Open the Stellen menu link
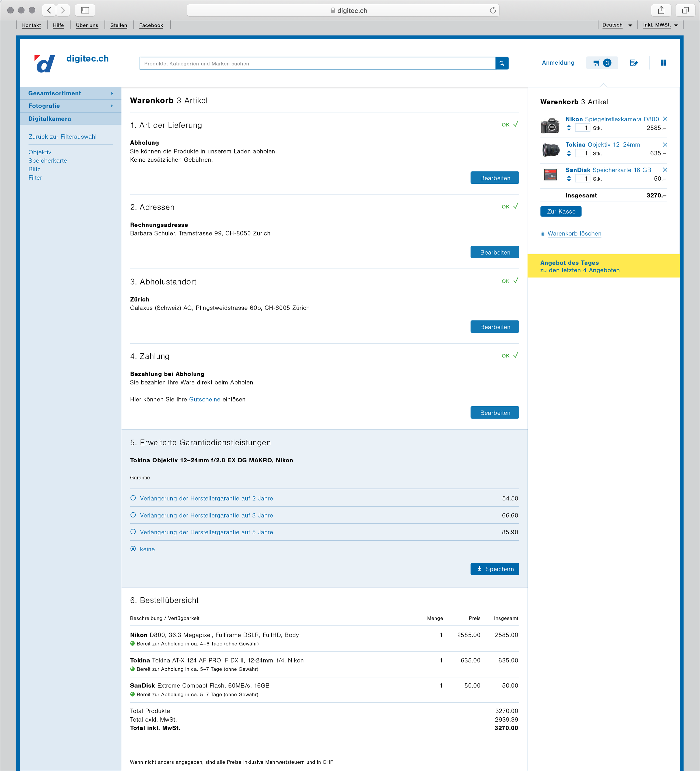This screenshot has width=700, height=771. pos(118,25)
